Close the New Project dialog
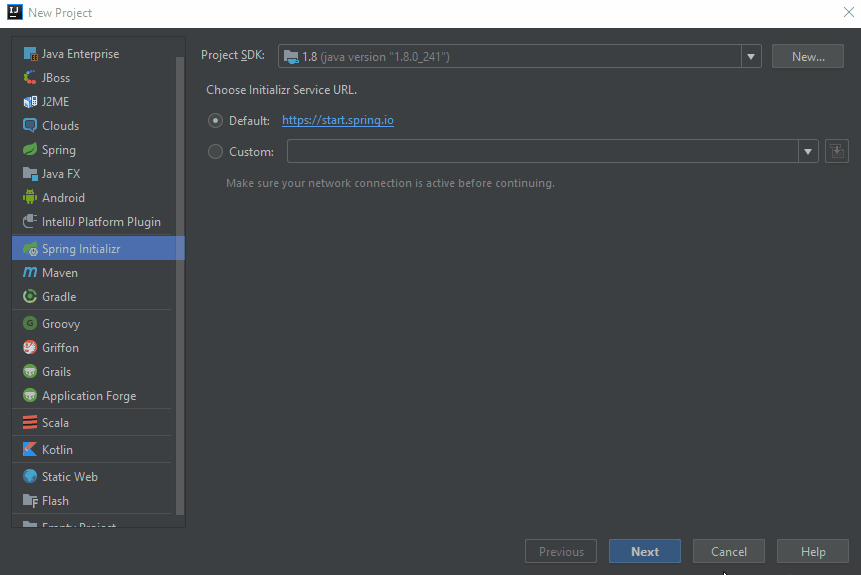The height and width of the screenshot is (575, 861). coord(848,12)
